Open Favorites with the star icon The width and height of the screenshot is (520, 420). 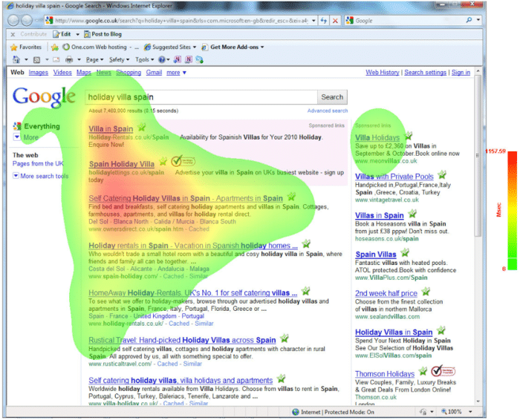(13, 47)
